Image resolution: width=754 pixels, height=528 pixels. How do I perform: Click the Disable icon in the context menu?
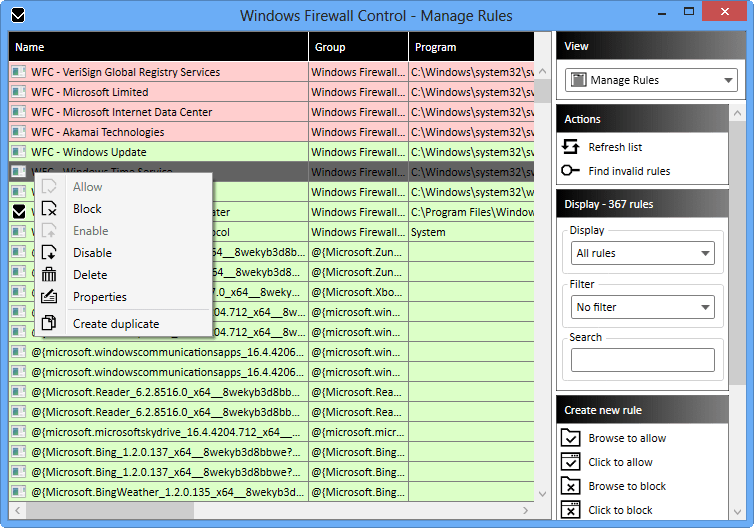49,252
